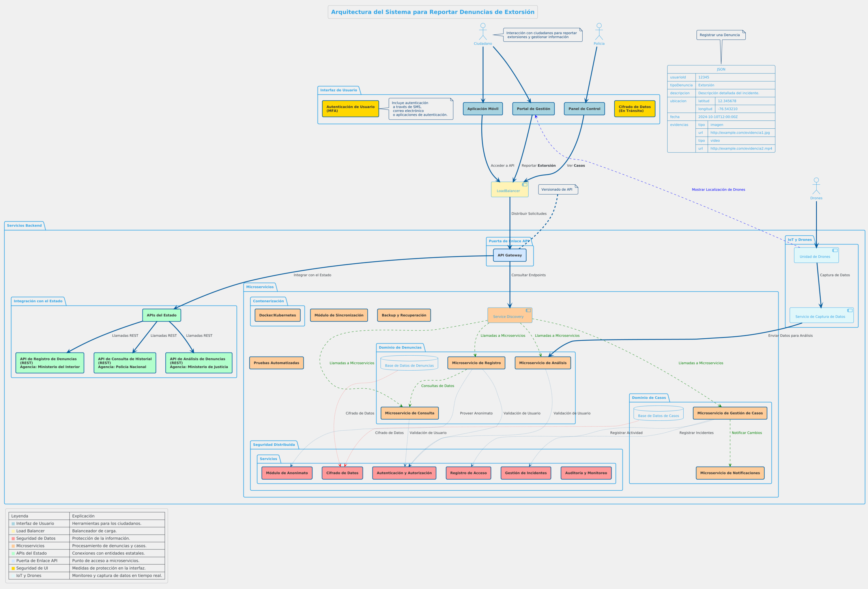Click the Servicios Backend package tab
The height and width of the screenshot is (589, 868).
[x=24, y=226]
